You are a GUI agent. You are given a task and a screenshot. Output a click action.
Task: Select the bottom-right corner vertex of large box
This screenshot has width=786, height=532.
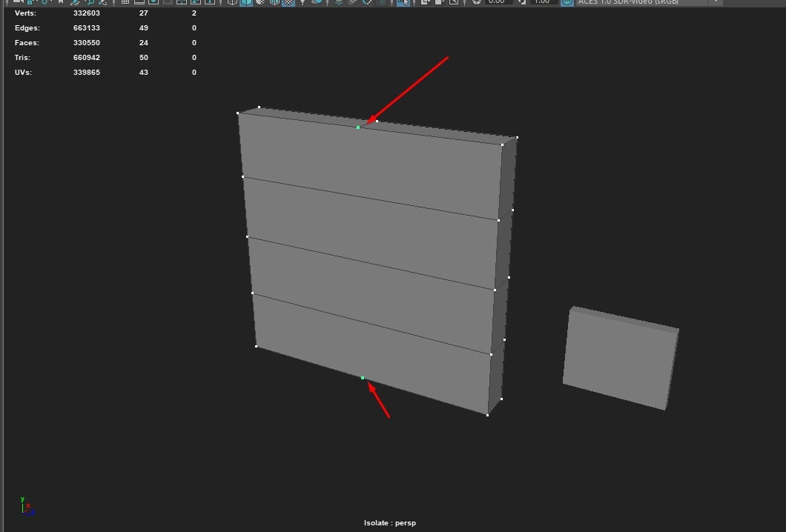point(487,415)
